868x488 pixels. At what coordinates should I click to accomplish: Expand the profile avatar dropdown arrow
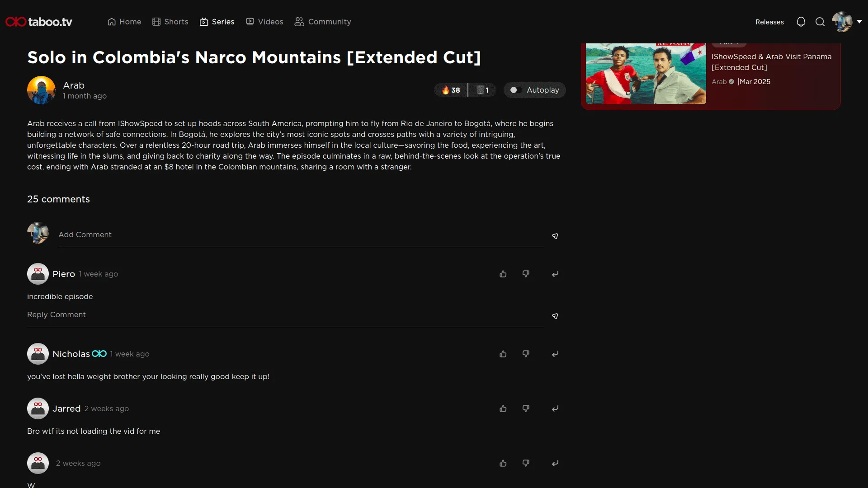(859, 22)
